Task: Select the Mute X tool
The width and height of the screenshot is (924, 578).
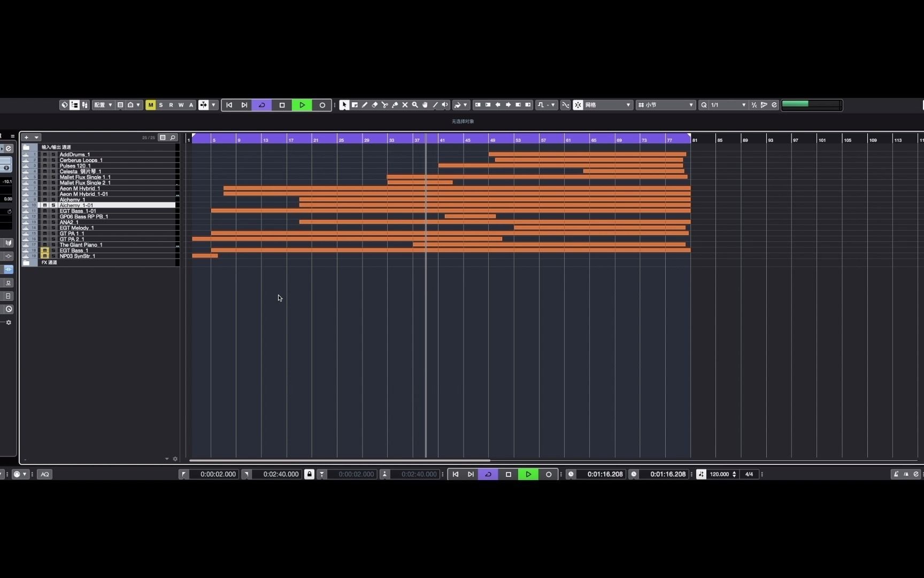Action: tap(405, 105)
